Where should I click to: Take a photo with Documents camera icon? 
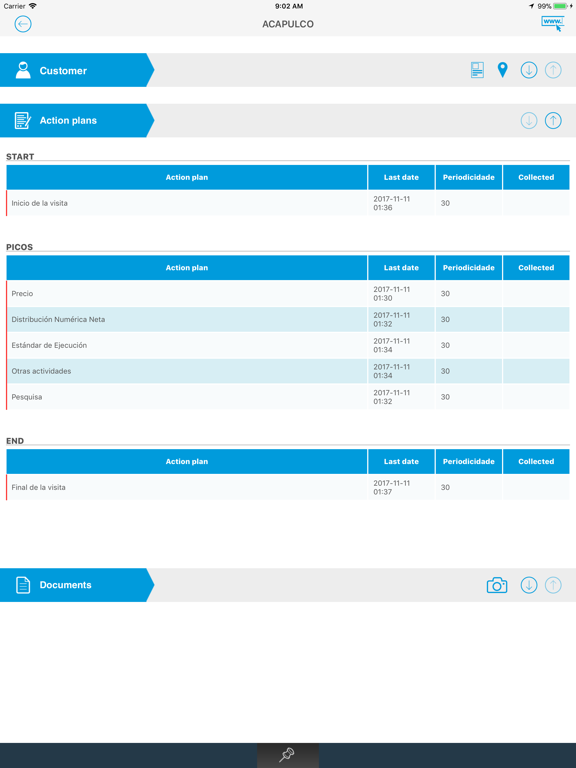click(497, 585)
